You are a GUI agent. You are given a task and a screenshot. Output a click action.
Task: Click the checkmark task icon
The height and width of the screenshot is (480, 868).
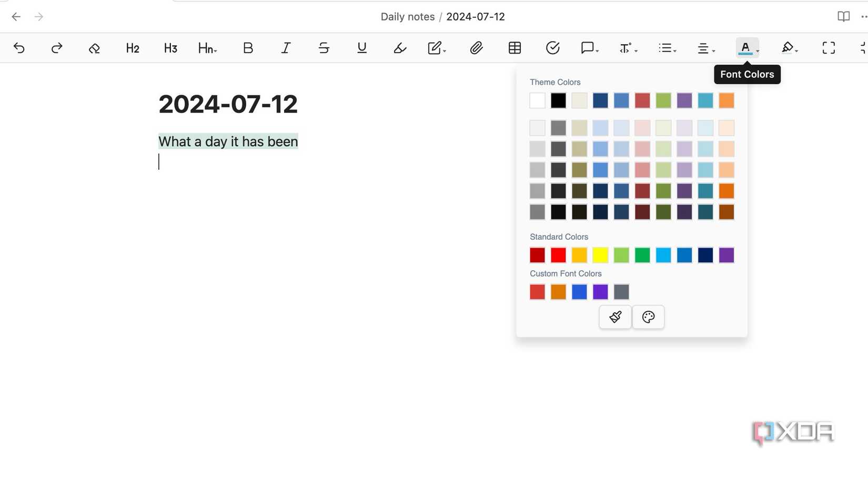pyautogui.click(x=552, y=48)
